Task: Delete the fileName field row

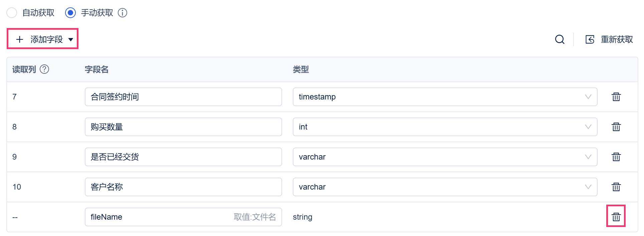Action: (616, 217)
